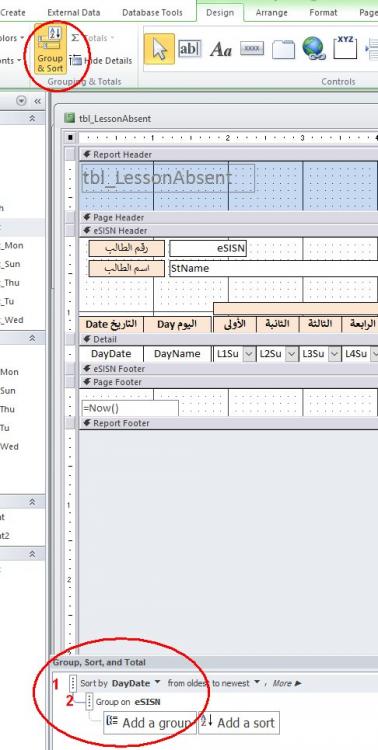
Task: Click the DayName field in Detail
Action: pos(177,354)
